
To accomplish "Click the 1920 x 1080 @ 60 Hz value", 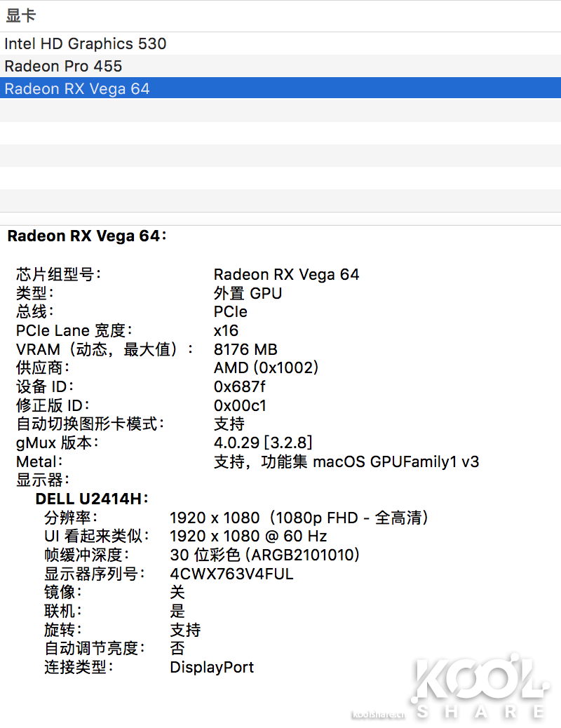I will click(x=248, y=537).
